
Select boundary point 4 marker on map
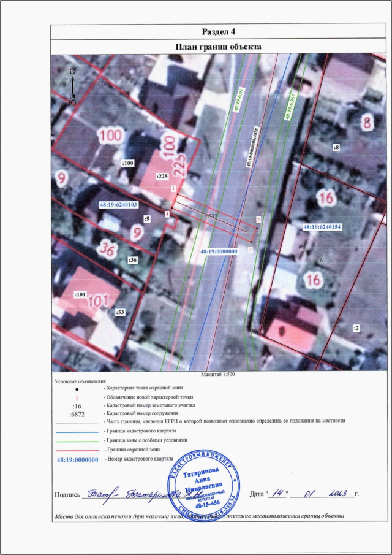point(167,213)
